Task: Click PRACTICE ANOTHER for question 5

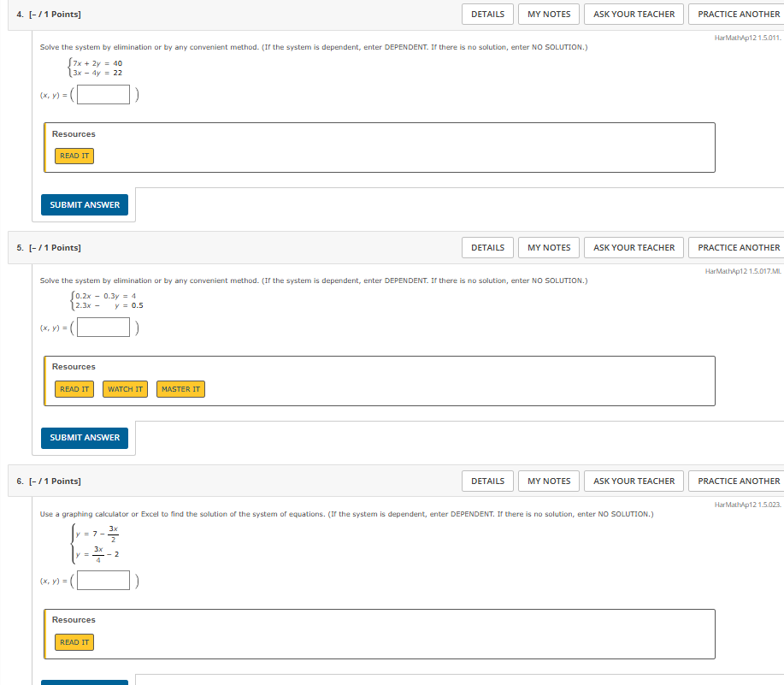Action: coord(738,247)
